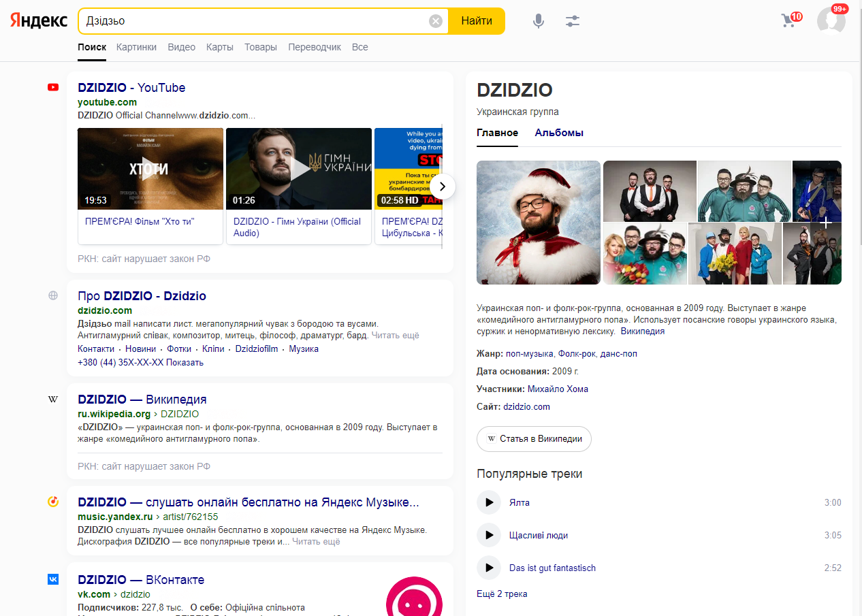Click the Yandex logo
This screenshot has height=616, width=862.
pyautogui.click(x=39, y=20)
